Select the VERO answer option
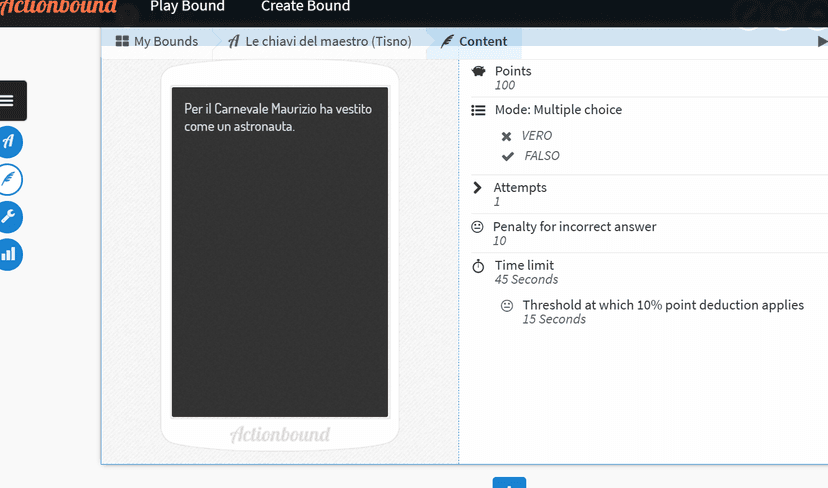Image resolution: width=828 pixels, height=488 pixels. (x=536, y=136)
